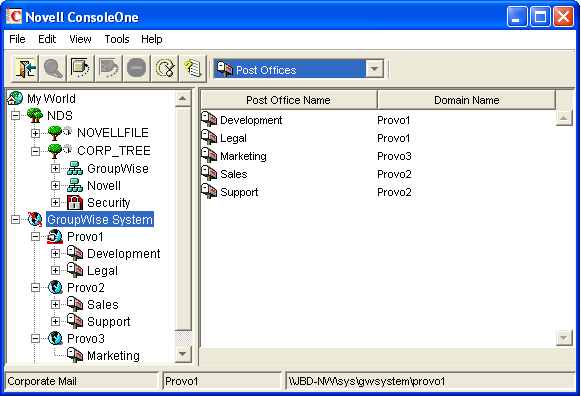
Task: Select GroupWise System label in tree
Action: [x=100, y=219]
